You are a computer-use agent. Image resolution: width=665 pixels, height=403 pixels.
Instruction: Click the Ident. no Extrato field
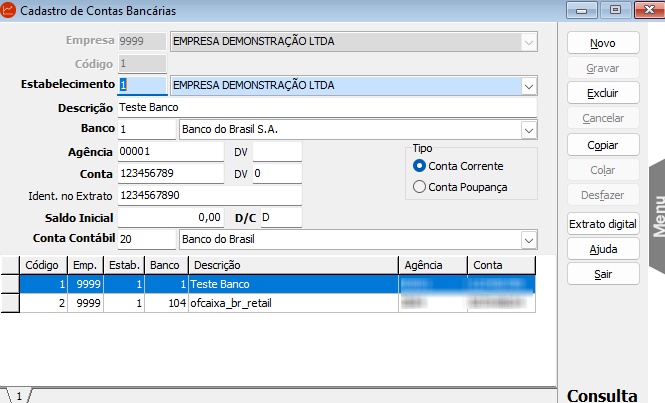coord(208,196)
